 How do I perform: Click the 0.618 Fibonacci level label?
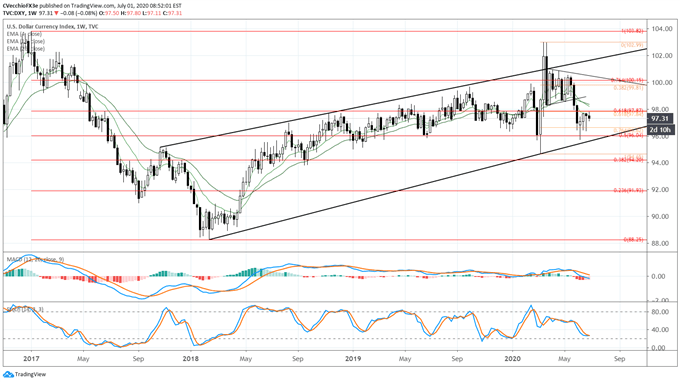[x=628, y=111]
